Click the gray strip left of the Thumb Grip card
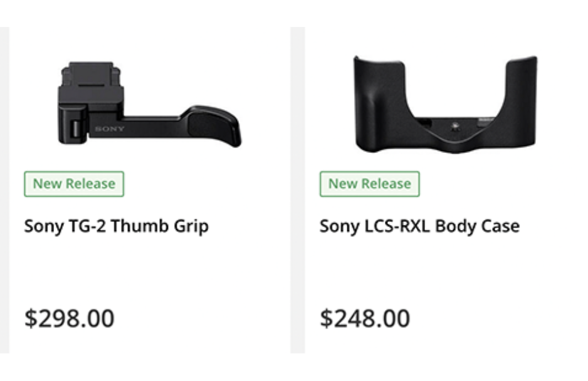Viewport: 588px width, 381px height. coord(4,188)
